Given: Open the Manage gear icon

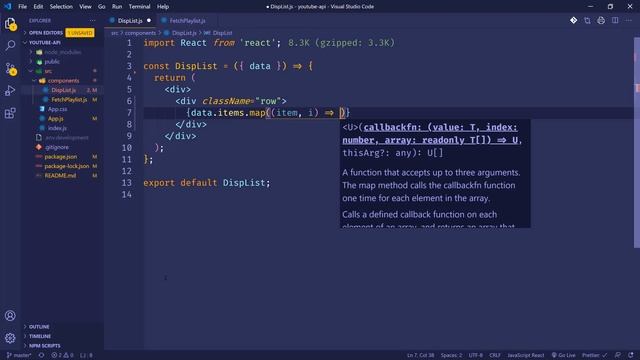Looking at the screenshot, I should pos(10,338).
